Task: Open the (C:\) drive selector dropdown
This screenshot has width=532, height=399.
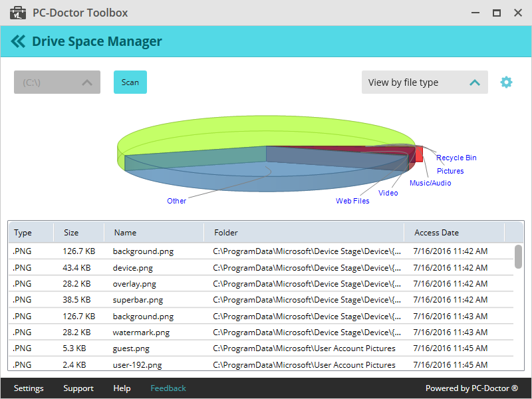Action: (x=57, y=82)
